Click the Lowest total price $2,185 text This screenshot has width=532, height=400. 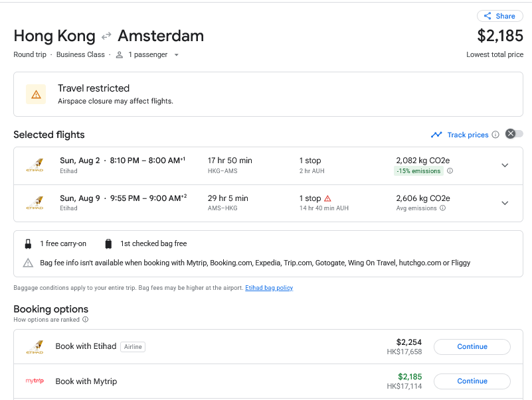(x=500, y=35)
